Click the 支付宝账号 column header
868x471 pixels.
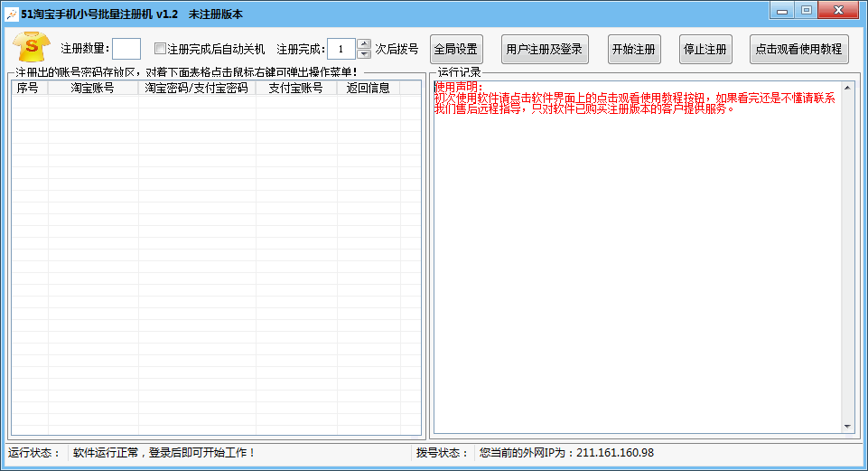pos(296,88)
